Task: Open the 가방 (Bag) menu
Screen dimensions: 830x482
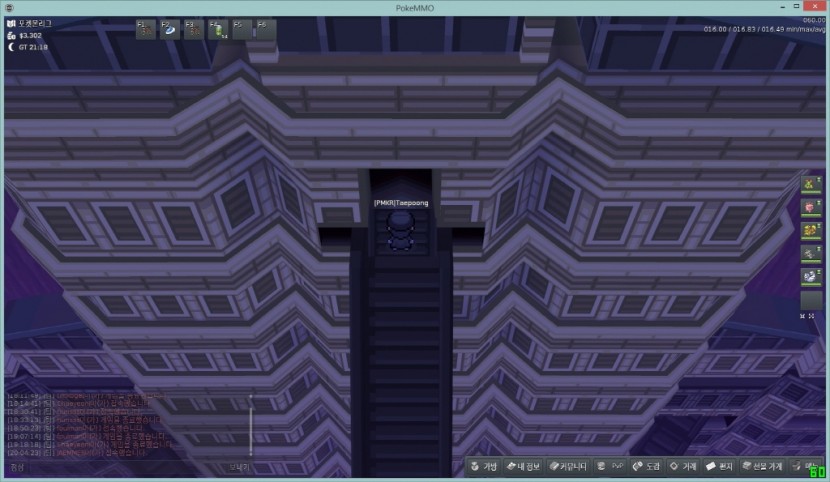Action: [x=482, y=467]
